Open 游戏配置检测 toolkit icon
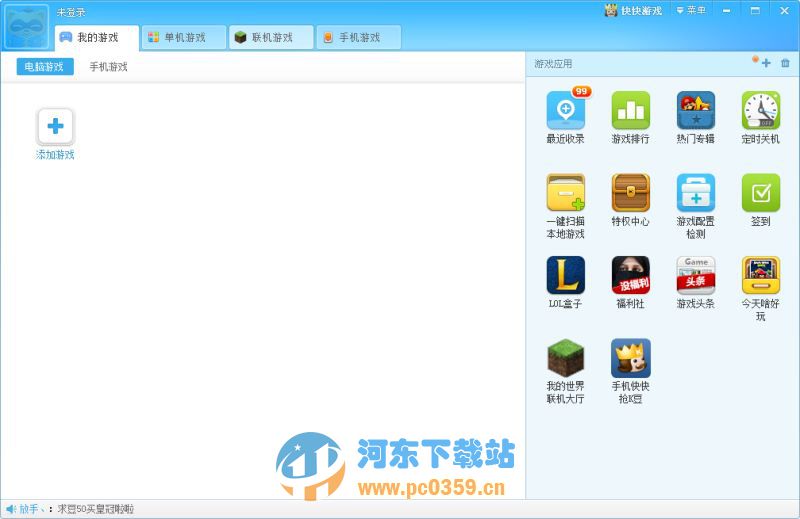 695,193
